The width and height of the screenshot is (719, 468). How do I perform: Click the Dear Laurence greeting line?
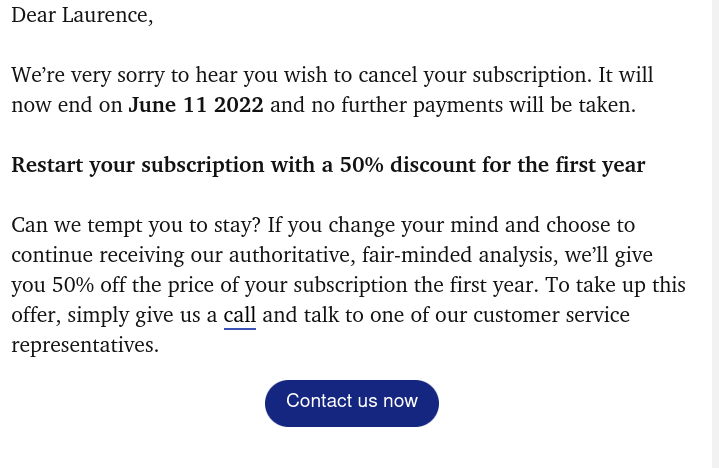(82, 15)
